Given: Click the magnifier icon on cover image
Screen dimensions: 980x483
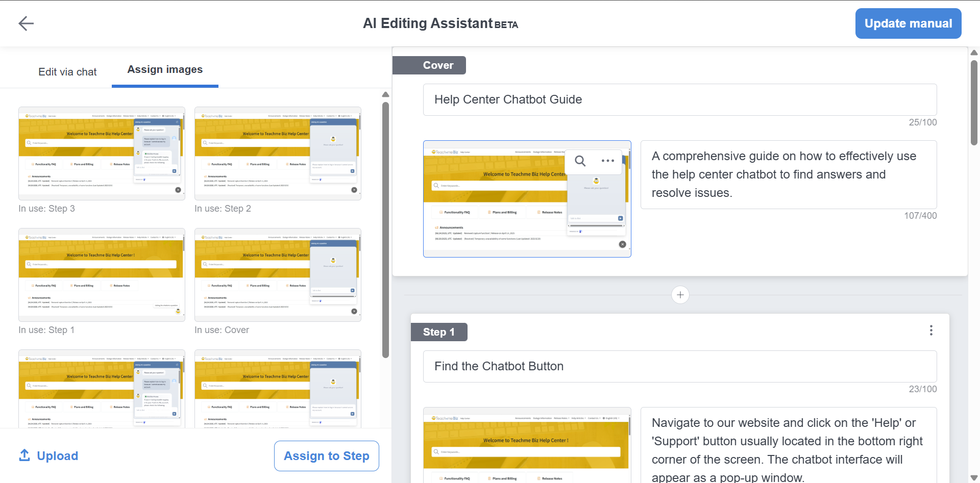Looking at the screenshot, I should (x=580, y=161).
